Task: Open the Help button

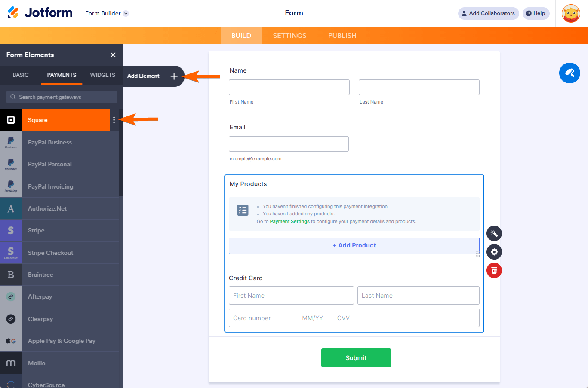Action: [536, 13]
